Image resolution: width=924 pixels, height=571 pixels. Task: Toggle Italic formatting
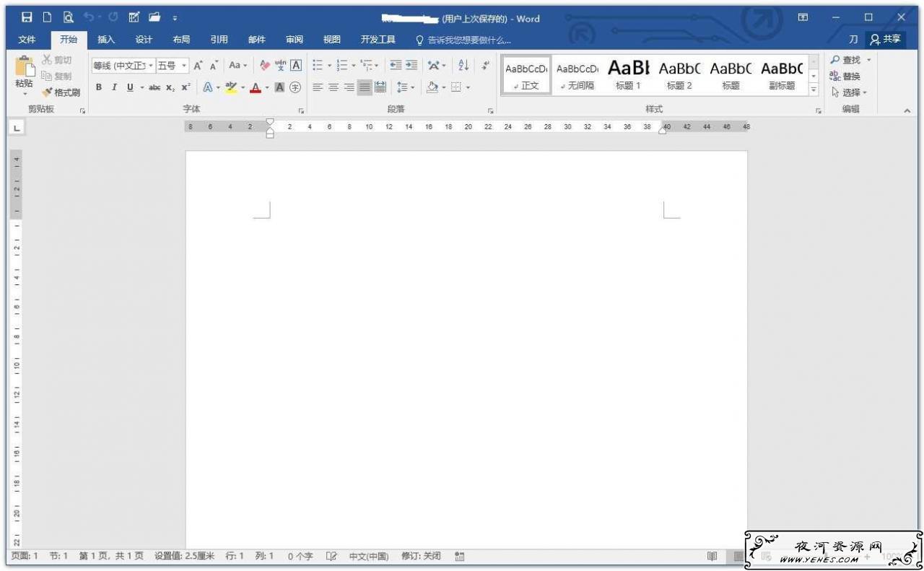click(x=114, y=87)
